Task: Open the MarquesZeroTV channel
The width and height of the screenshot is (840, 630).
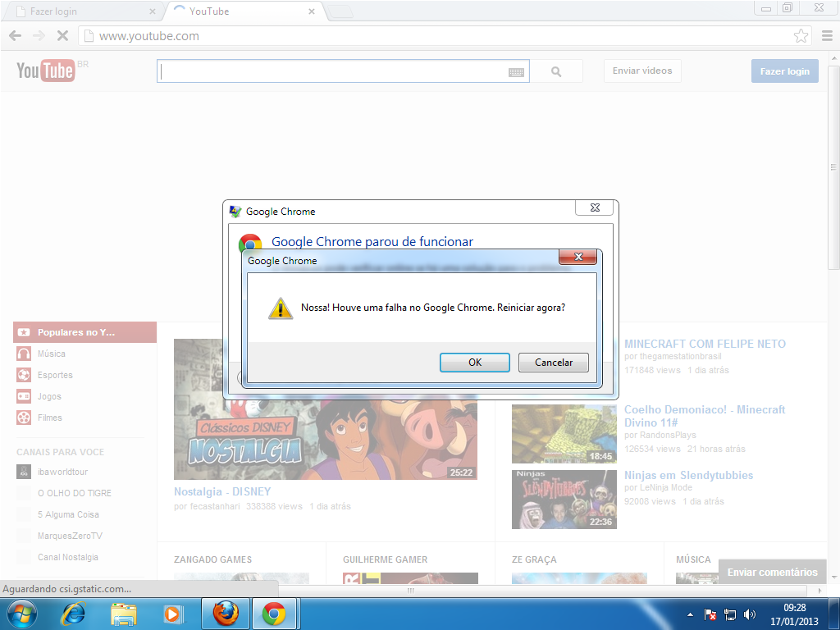Action: click(70, 536)
